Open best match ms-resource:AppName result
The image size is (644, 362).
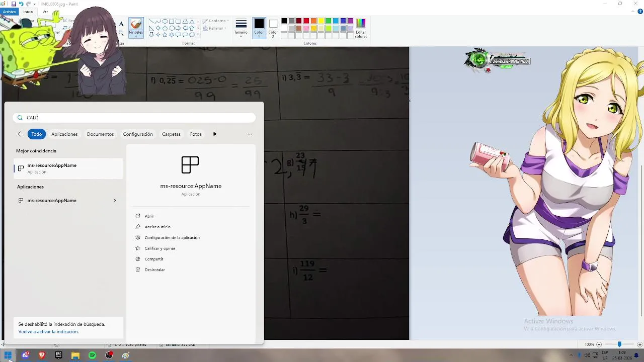click(x=68, y=168)
